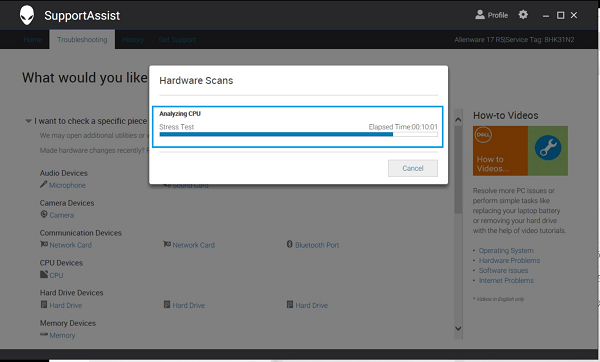The width and height of the screenshot is (600, 362).
Task: Click the second Network Card icon
Action: (167, 244)
